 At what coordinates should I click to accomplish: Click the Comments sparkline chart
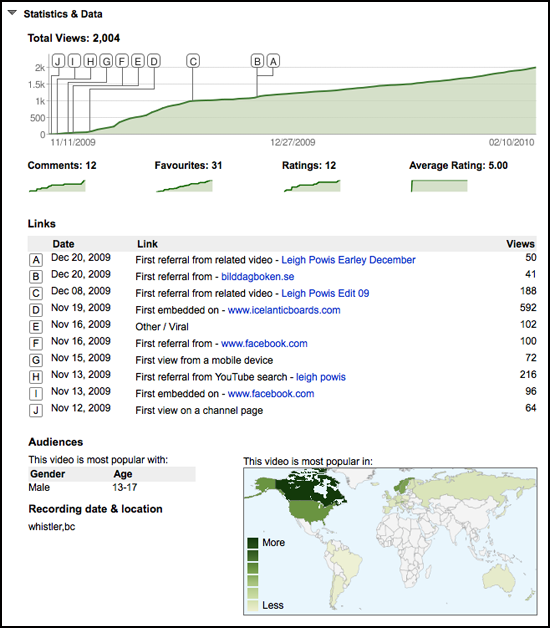point(57,186)
